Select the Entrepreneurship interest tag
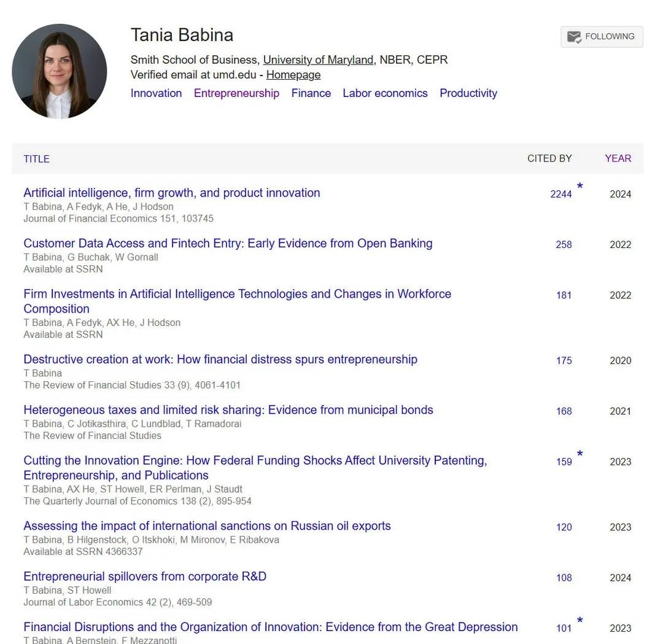Screen dimensions: 663x644 tap(236, 93)
